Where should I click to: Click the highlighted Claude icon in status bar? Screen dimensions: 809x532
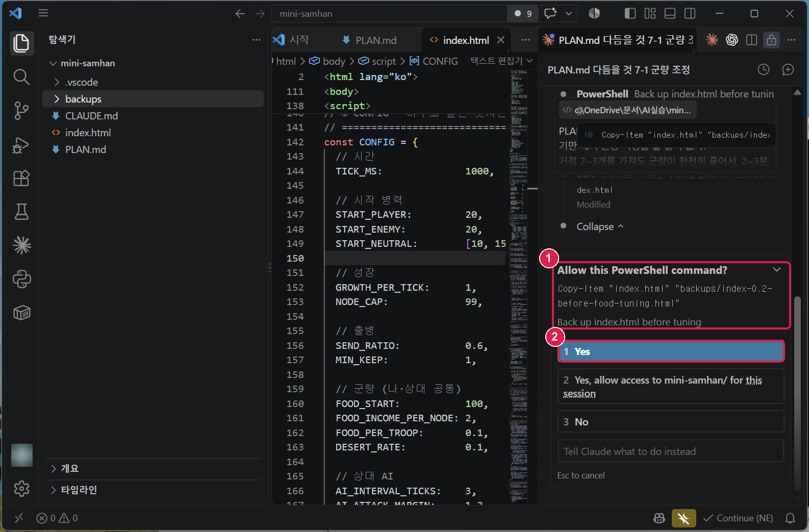[684, 518]
